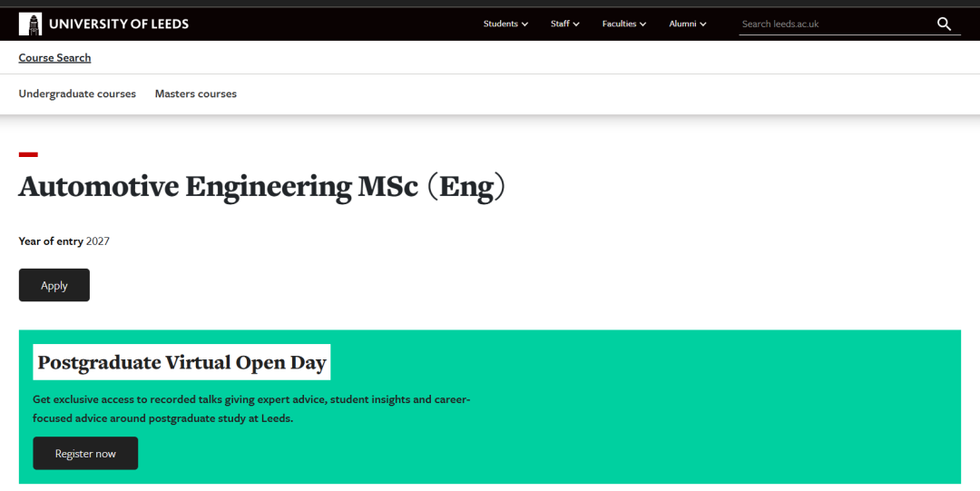
Task: Open the Course Search link
Action: coord(54,57)
